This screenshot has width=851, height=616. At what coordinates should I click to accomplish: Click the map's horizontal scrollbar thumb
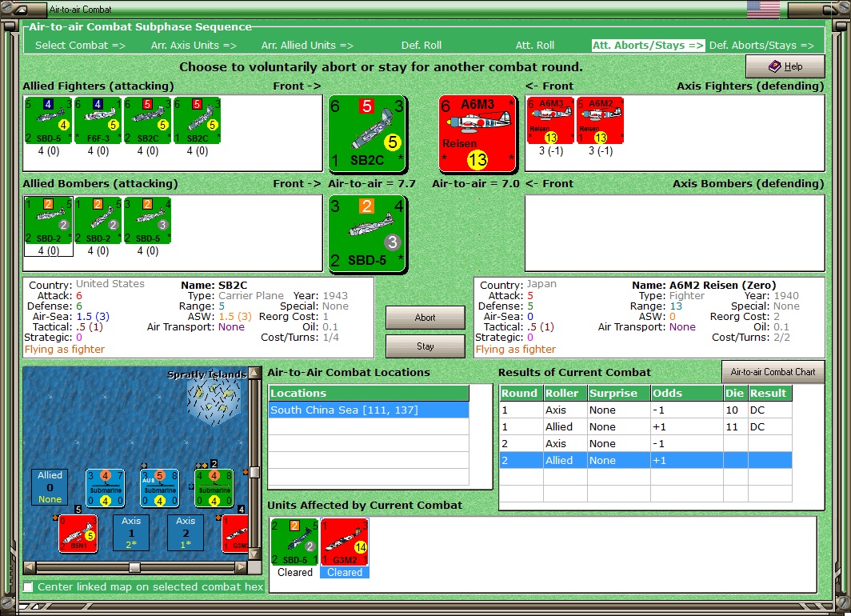(x=134, y=567)
